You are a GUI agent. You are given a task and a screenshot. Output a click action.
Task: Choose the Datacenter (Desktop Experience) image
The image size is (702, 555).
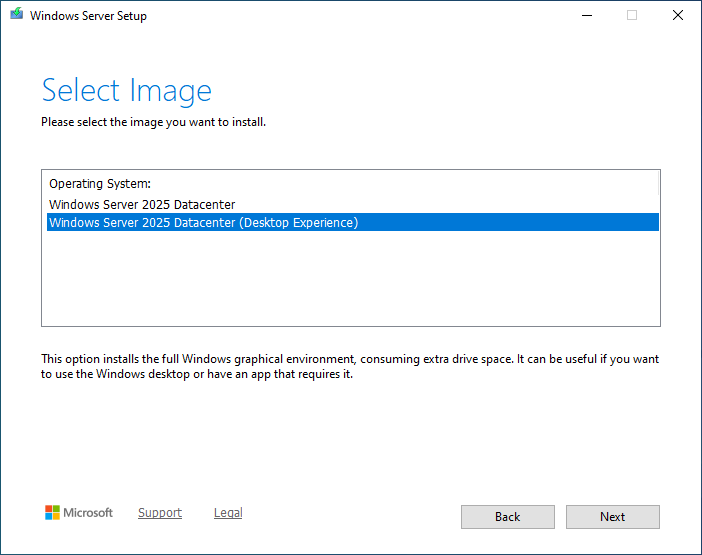pos(203,223)
